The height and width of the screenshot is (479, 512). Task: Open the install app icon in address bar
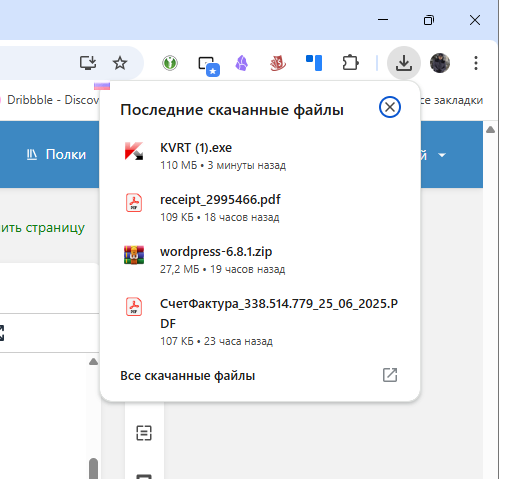pyautogui.click(x=88, y=63)
